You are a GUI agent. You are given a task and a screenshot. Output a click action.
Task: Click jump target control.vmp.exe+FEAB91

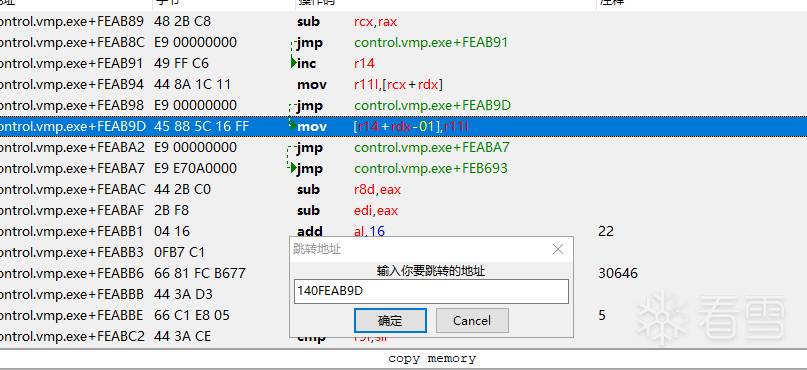(x=431, y=42)
